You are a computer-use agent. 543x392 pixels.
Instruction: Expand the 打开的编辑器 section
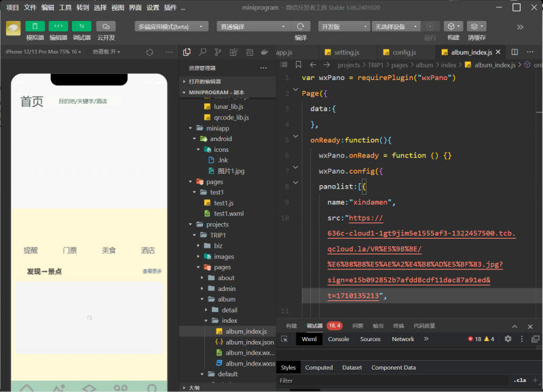(x=227, y=81)
